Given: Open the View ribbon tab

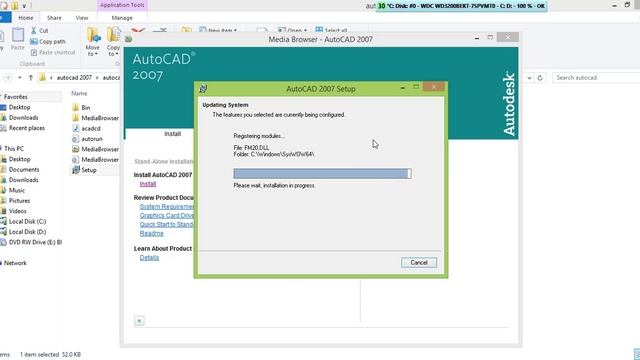Looking at the screenshot, I should pos(82,18).
